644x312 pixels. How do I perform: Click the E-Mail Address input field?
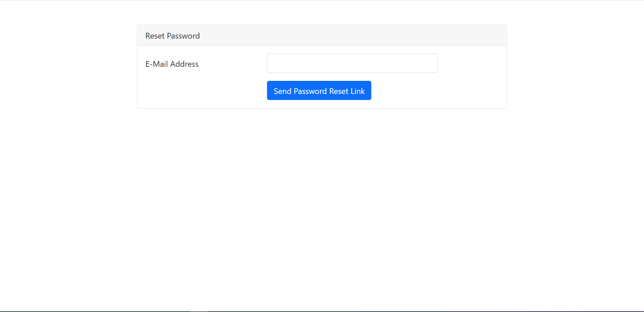pos(352,63)
